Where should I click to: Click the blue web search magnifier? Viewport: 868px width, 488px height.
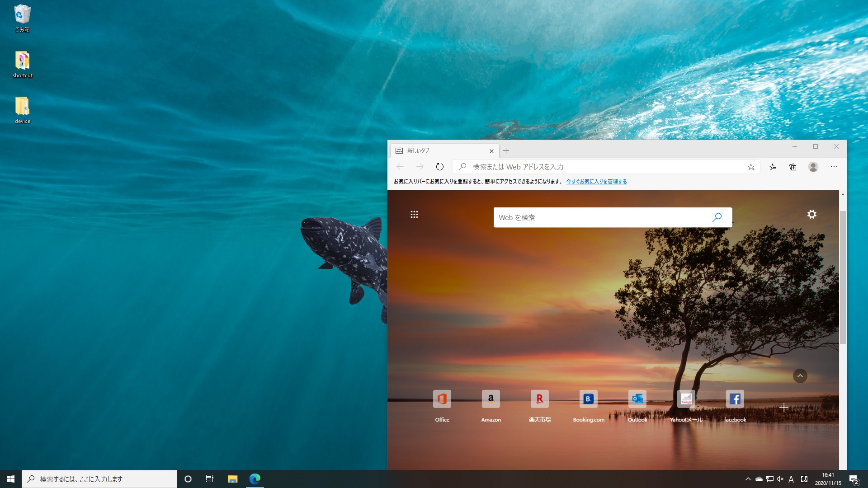717,217
